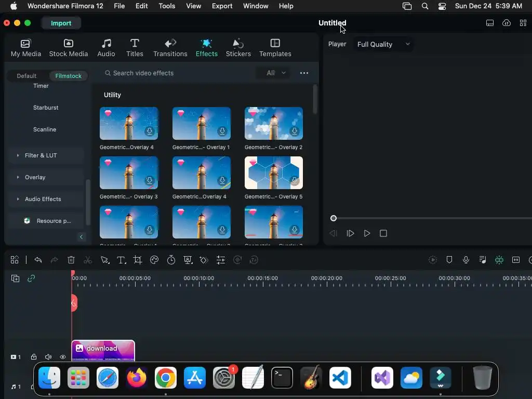Split clip with the scissors icon
Viewport: 532px width, 399px height.
coord(87,260)
